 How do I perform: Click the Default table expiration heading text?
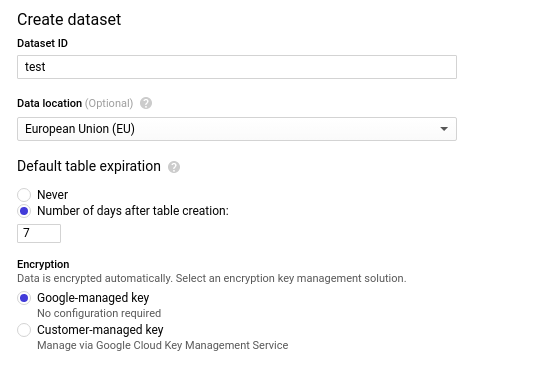click(x=89, y=166)
